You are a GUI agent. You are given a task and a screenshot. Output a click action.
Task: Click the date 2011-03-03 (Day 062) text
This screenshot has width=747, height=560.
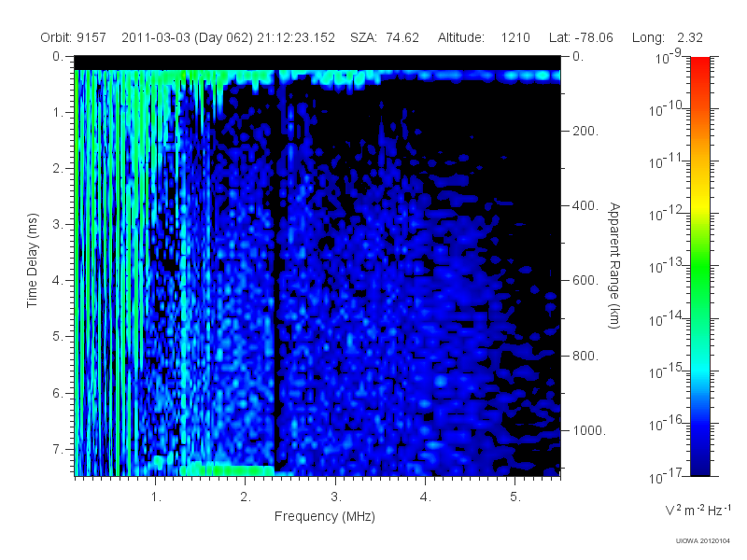pos(188,38)
